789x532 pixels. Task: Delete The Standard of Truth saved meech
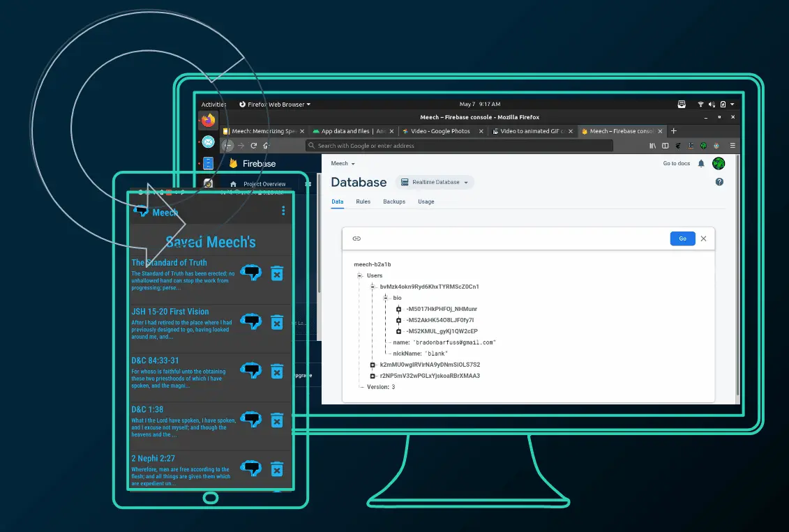point(277,273)
